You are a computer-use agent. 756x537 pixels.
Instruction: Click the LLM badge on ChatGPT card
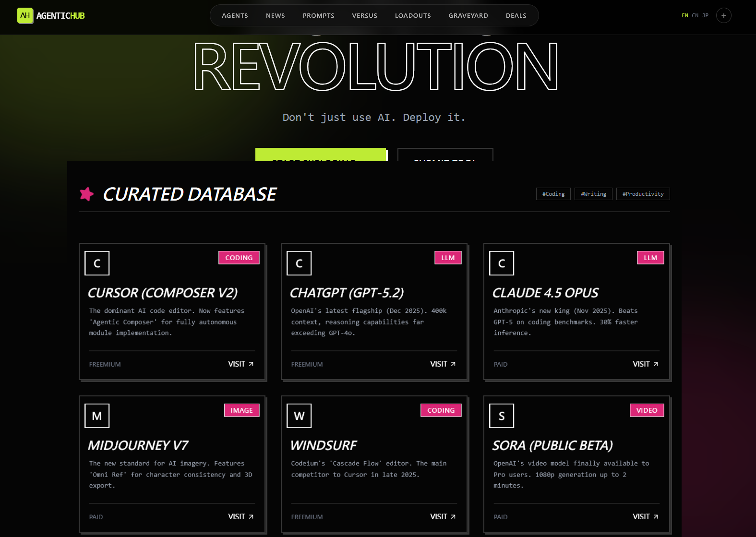(448, 258)
